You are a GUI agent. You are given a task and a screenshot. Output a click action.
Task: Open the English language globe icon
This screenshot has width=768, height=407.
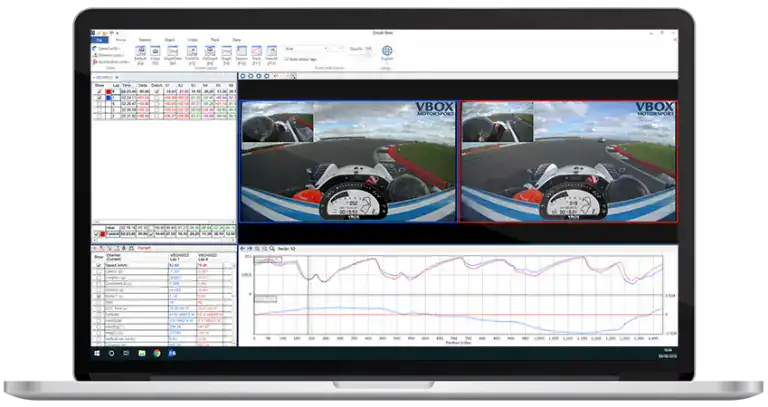(387, 53)
